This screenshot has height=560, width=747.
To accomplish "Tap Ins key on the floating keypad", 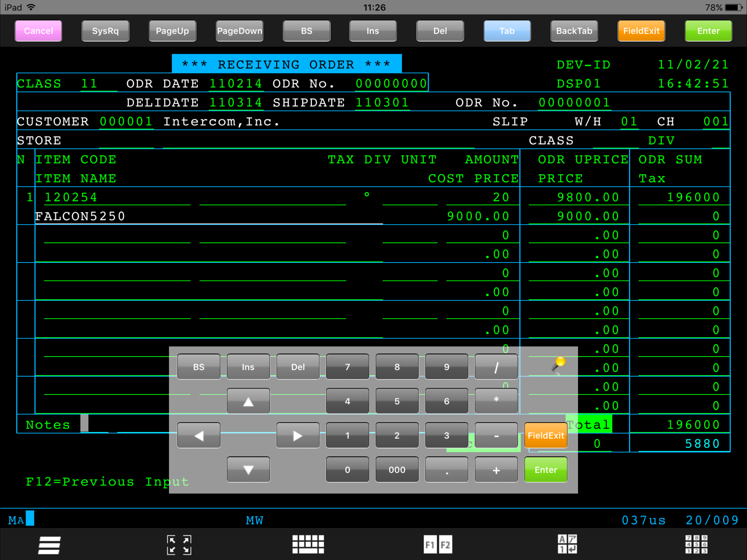I will [x=248, y=367].
